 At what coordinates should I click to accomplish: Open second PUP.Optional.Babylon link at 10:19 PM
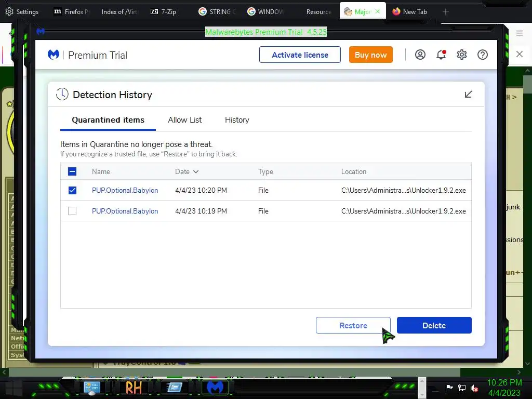[x=125, y=211]
